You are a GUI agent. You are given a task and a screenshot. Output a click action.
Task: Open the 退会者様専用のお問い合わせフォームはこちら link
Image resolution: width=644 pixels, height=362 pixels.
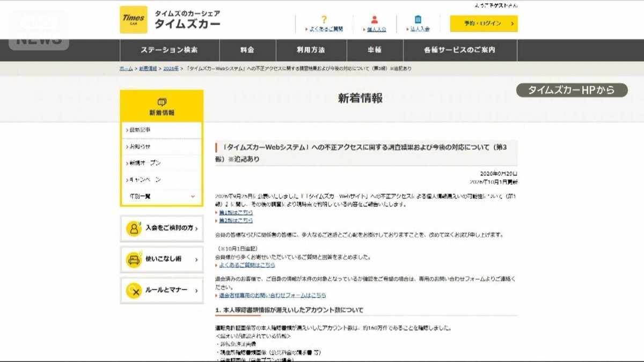[x=272, y=295]
